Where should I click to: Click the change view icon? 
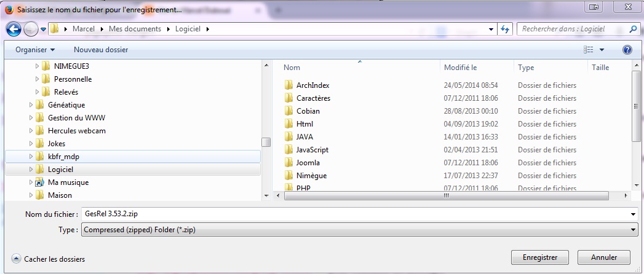(588, 50)
